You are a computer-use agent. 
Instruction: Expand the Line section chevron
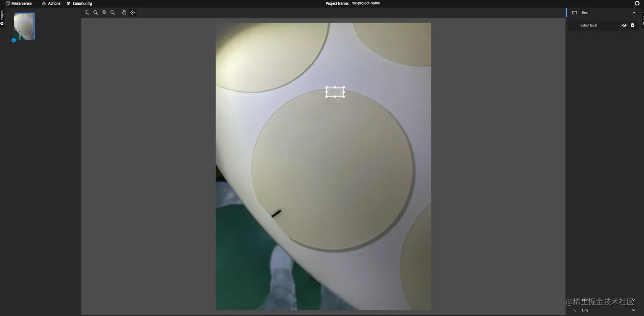(x=634, y=310)
